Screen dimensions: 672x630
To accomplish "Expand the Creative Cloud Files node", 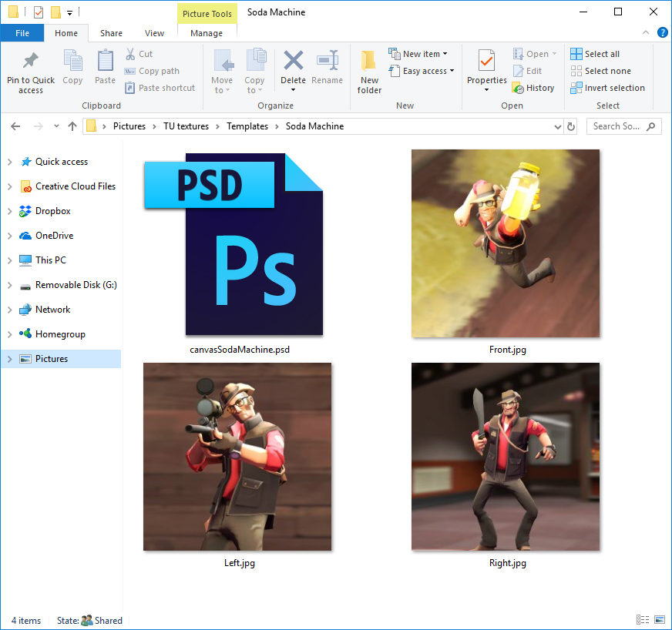I will [10, 186].
